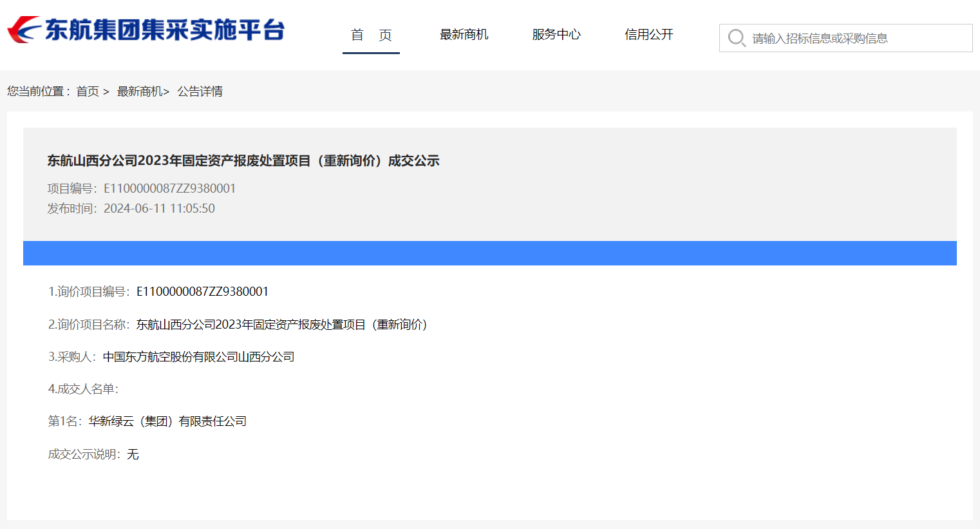Select the 发布时间 2024-06-11 11:05:50 line
Screen dimensions: 980x529
pyautogui.click(x=131, y=208)
